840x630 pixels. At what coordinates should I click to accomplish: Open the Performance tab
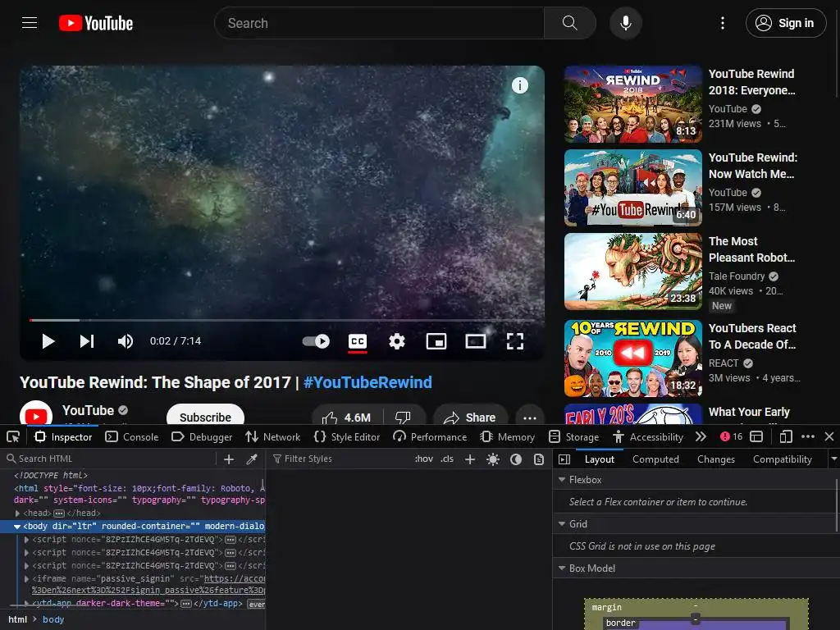[430, 436]
